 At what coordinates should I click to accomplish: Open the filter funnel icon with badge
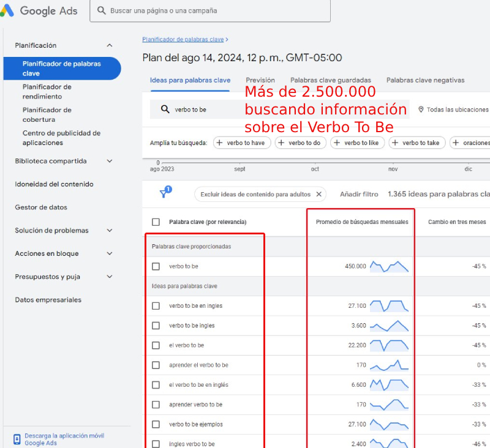(x=165, y=192)
